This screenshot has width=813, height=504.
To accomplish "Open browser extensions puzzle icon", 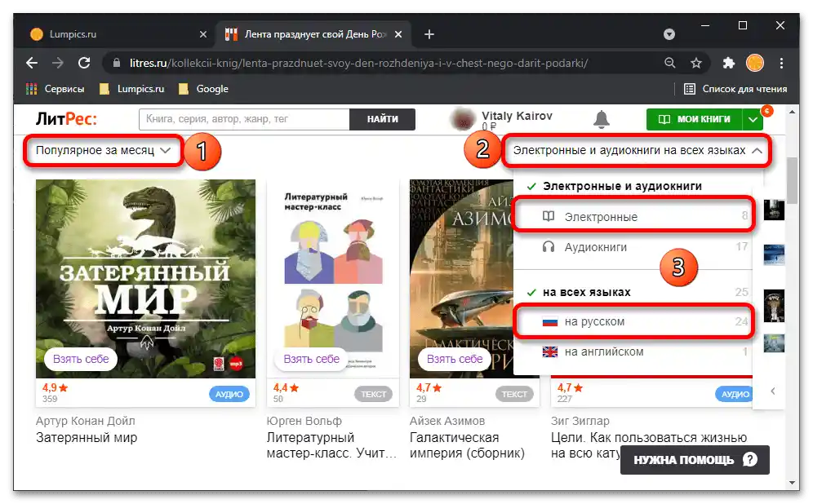I will click(x=729, y=63).
